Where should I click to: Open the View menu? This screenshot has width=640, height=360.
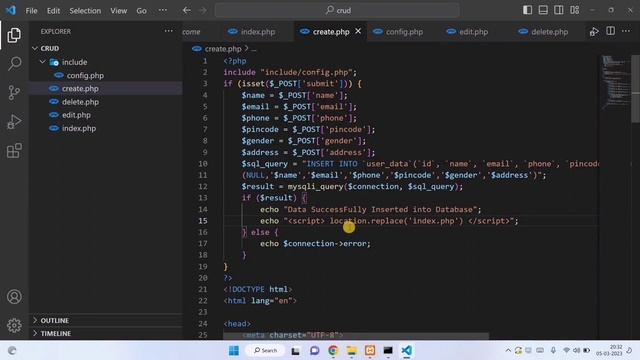click(118, 11)
